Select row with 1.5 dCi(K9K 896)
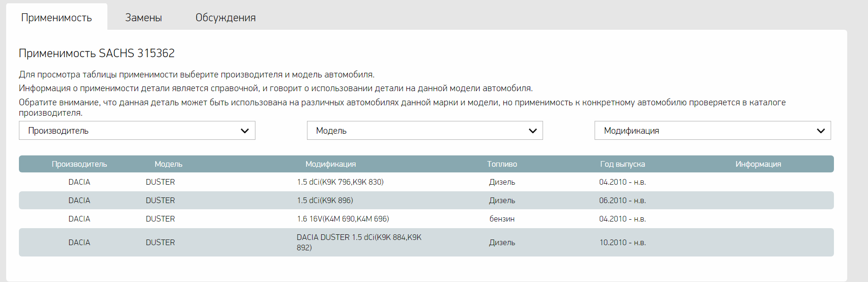This screenshot has height=282, width=868. (426, 200)
